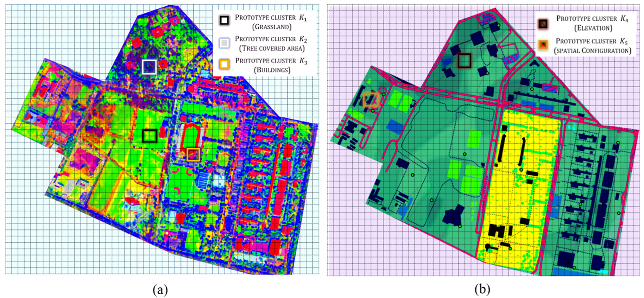Click the (b) subfigure caption
The width and height of the screenshot is (644, 298).
pos(482,289)
